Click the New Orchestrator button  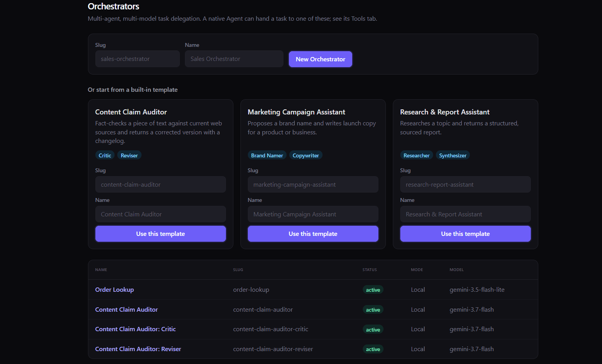(x=321, y=59)
